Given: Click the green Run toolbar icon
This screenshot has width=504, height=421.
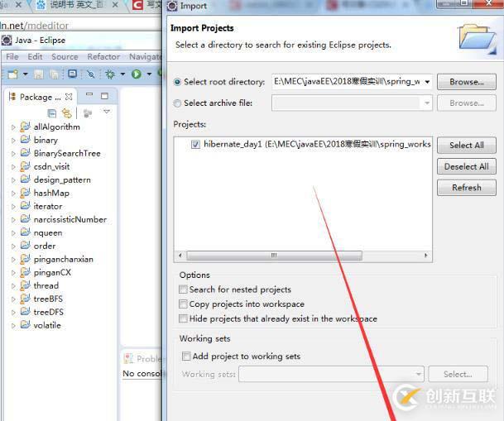Looking at the screenshot, I should click(137, 74).
